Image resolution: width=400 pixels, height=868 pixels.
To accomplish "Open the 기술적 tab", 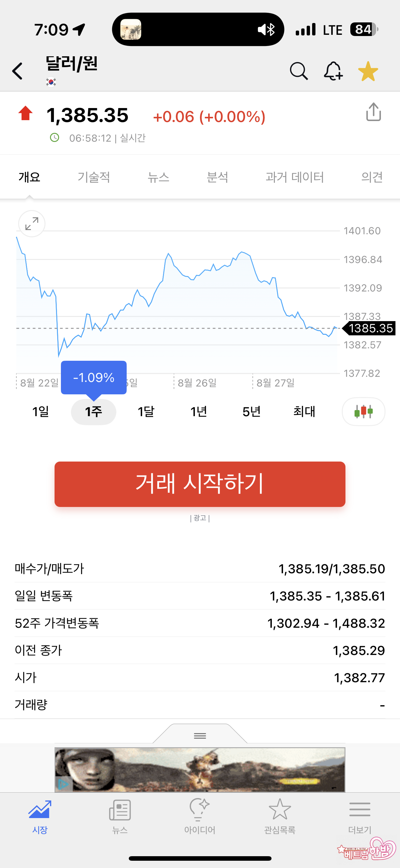I will [94, 177].
